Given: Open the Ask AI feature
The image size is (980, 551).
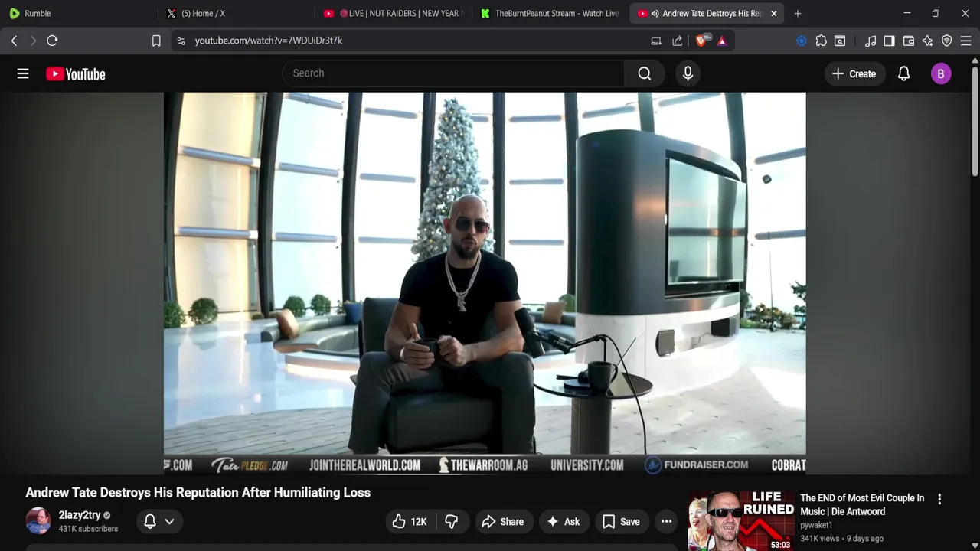Looking at the screenshot, I should point(563,522).
